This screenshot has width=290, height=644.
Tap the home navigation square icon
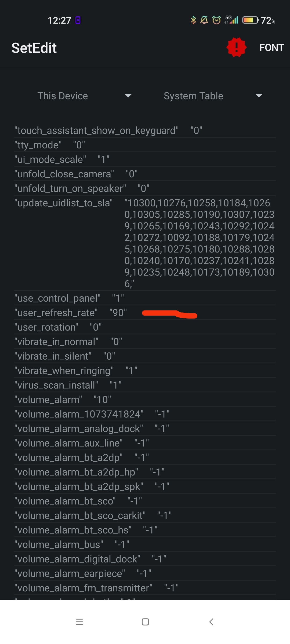tap(145, 622)
